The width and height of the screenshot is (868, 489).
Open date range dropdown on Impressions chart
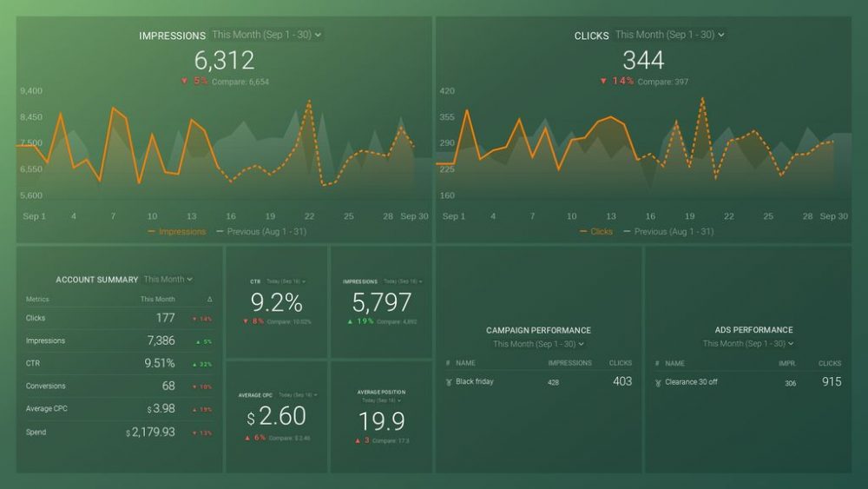pyautogui.click(x=266, y=36)
